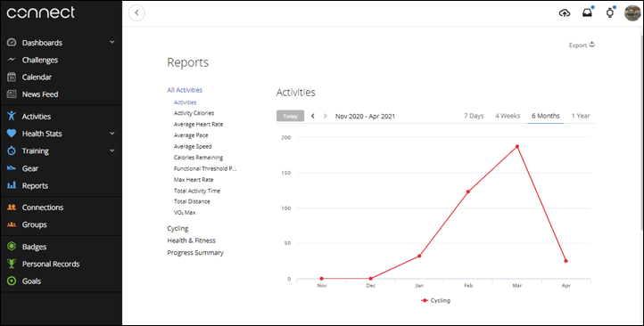Open the inbox notifications icon
This screenshot has height=326, width=644.
587,13
